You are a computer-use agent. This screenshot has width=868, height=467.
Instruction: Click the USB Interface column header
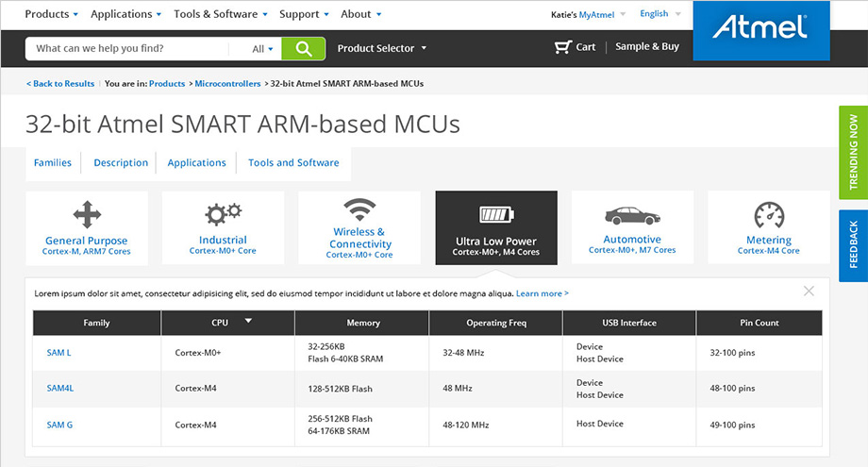629,323
